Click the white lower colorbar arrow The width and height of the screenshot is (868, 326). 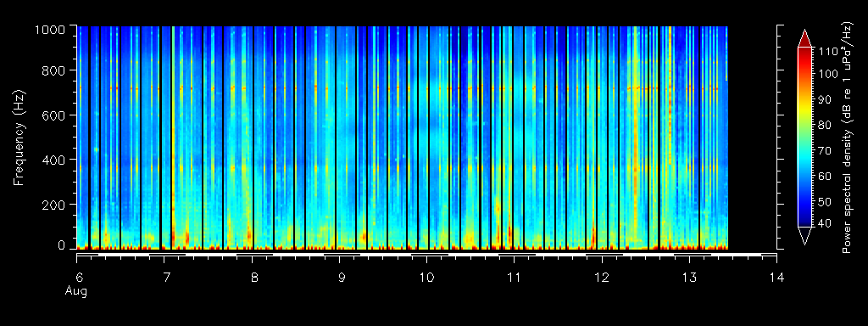pyautogui.click(x=804, y=236)
